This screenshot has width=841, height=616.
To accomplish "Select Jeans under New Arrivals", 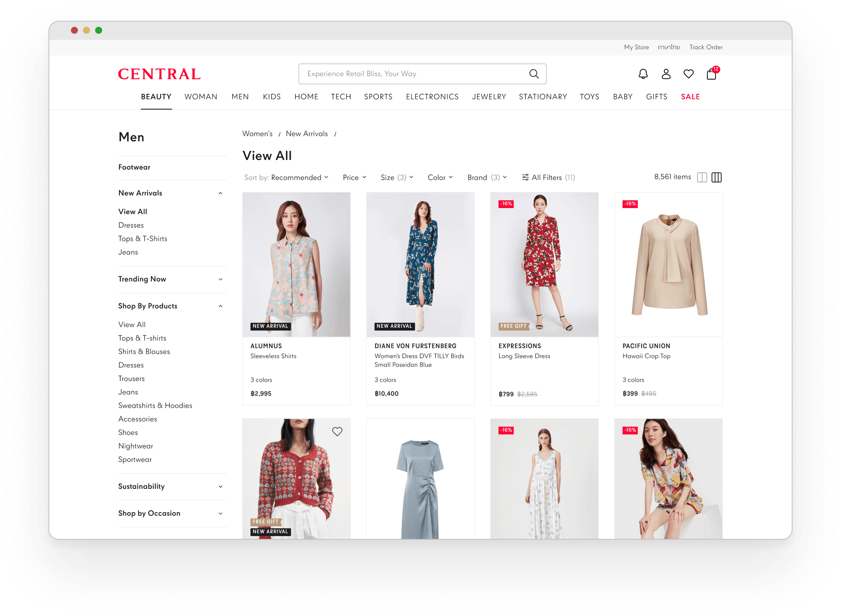I will coord(128,252).
